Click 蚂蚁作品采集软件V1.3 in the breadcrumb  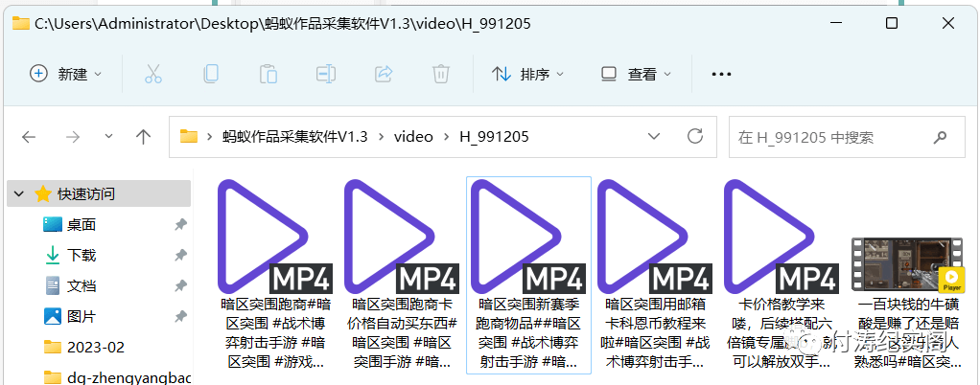295,136
